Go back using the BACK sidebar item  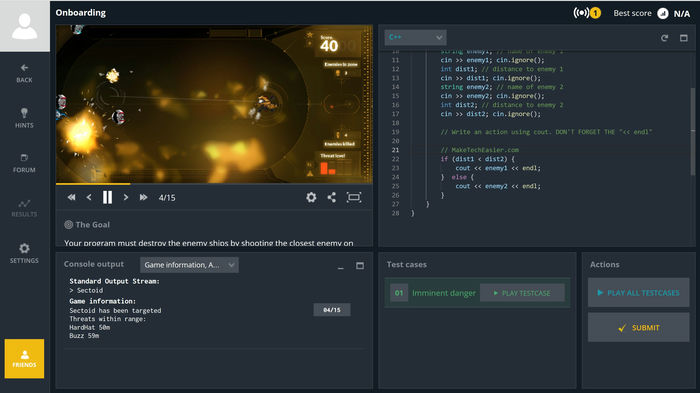pyautogui.click(x=25, y=73)
